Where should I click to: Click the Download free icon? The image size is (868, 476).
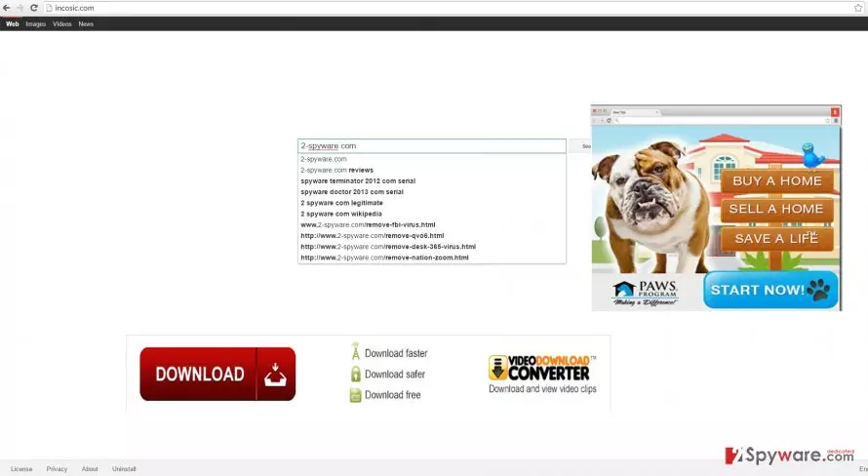(x=355, y=395)
